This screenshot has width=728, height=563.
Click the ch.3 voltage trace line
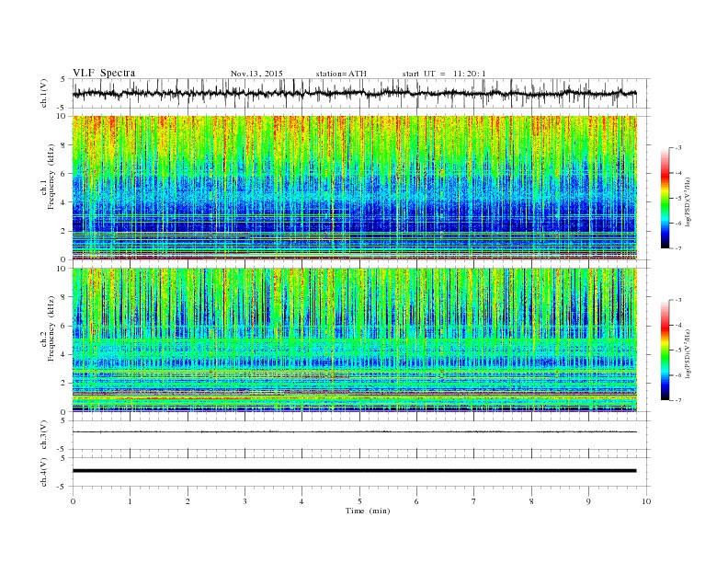pyautogui.click(x=355, y=432)
